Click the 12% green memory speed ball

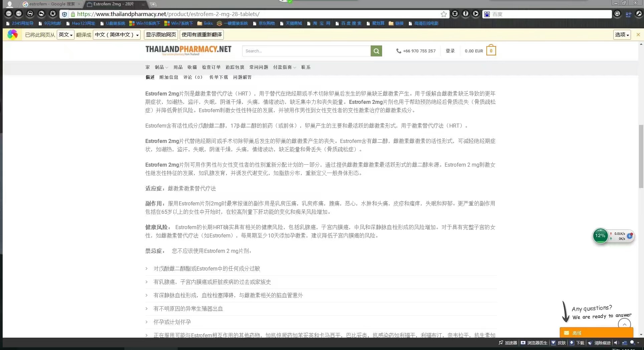click(600, 236)
